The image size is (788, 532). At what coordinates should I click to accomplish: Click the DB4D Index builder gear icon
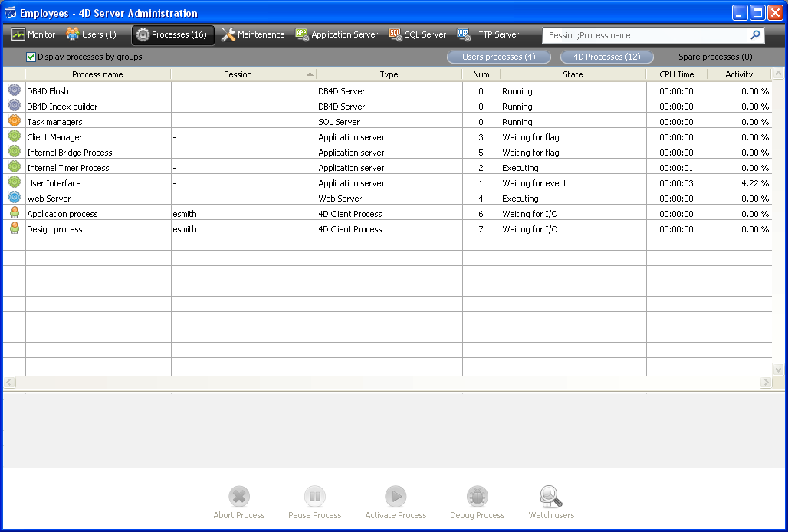point(15,105)
